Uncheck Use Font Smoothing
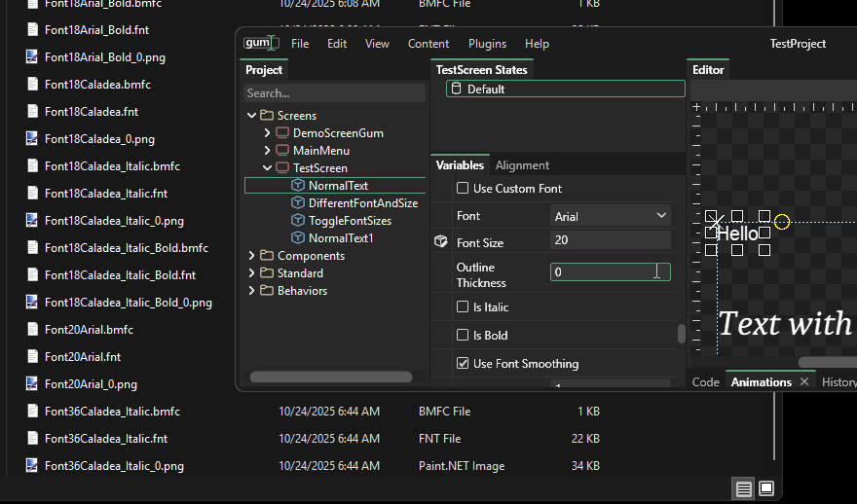The image size is (857, 504). [463, 364]
